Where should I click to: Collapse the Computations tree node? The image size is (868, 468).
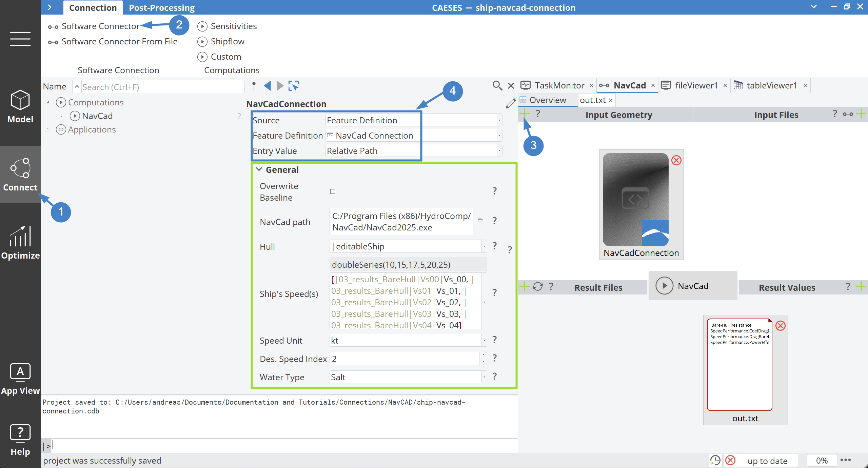tap(48, 102)
